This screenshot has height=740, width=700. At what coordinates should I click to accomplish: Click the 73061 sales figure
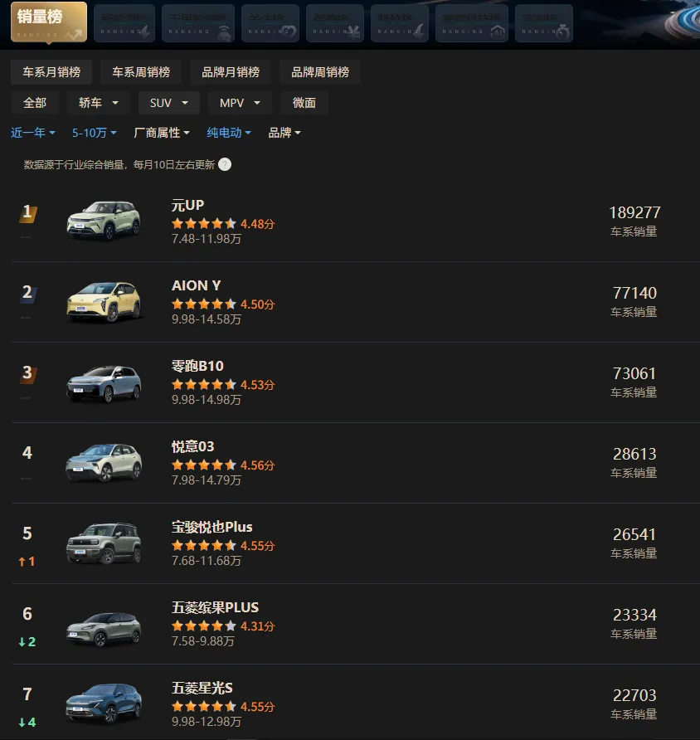(x=634, y=374)
